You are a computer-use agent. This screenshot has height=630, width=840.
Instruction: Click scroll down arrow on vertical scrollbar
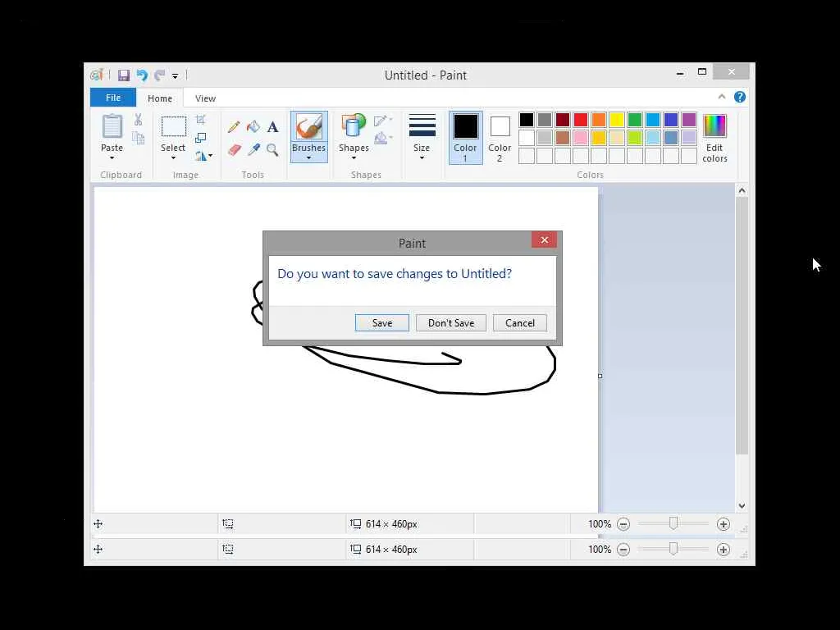click(742, 505)
